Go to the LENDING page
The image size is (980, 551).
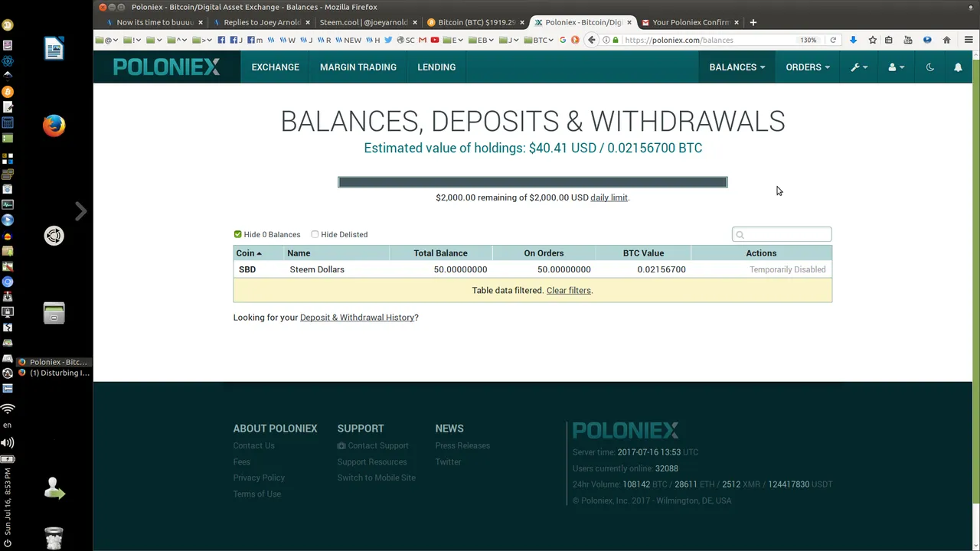[436, 67]
